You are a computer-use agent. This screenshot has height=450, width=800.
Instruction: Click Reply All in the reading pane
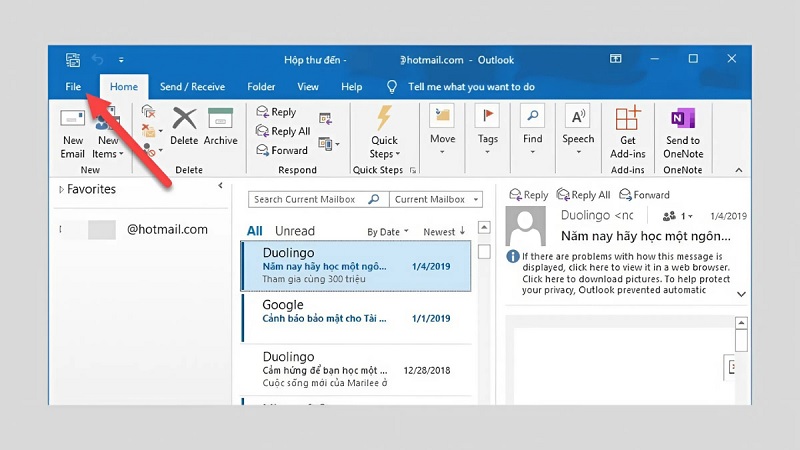pos(583,195)
